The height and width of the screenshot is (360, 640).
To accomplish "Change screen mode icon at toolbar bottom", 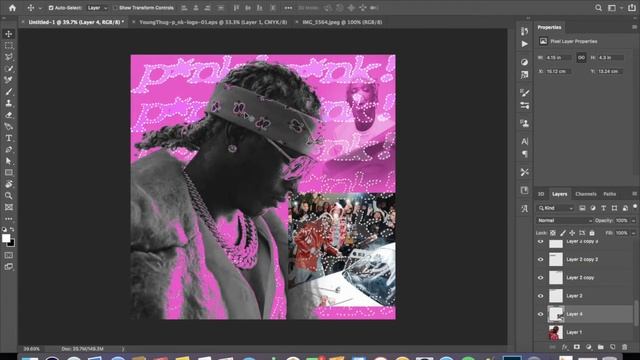I will coord(9,267).
